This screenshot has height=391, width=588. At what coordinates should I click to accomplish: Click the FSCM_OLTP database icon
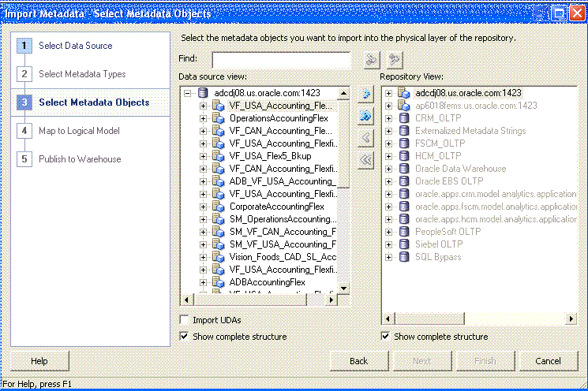click(404, 143)
